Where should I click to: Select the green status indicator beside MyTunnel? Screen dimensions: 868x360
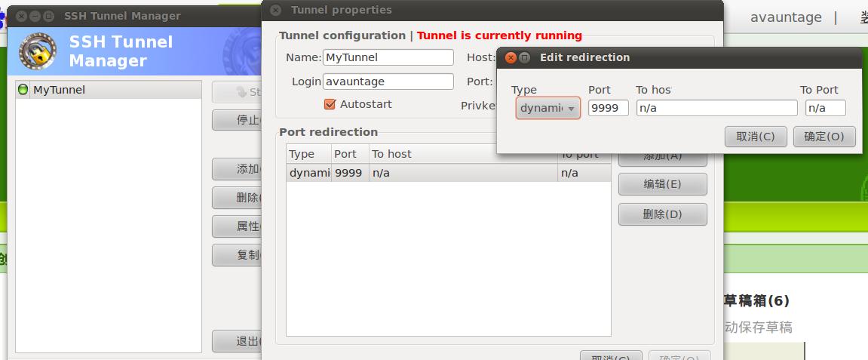coord(23,89)
